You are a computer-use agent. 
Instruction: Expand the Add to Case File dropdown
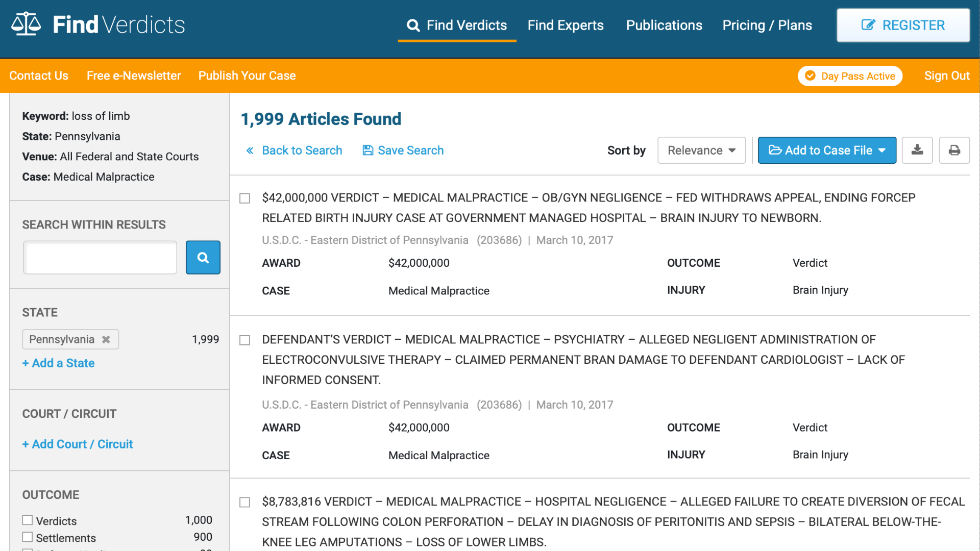(827, 150)
